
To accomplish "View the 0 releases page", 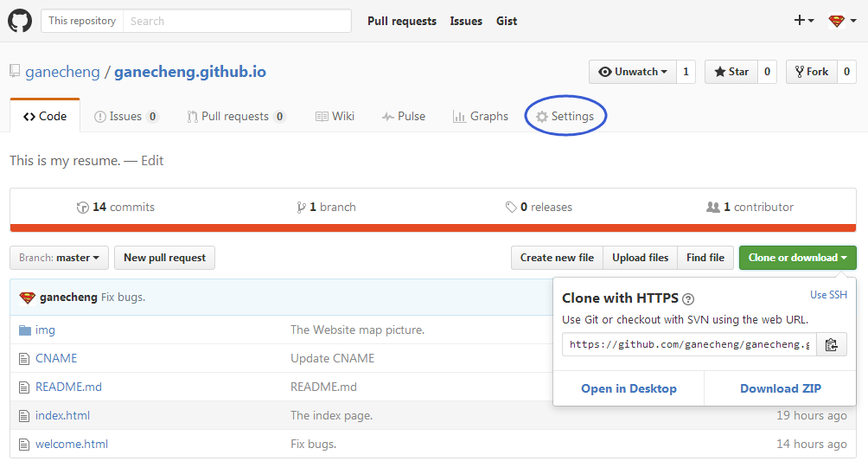I will (x=539, y=208).
